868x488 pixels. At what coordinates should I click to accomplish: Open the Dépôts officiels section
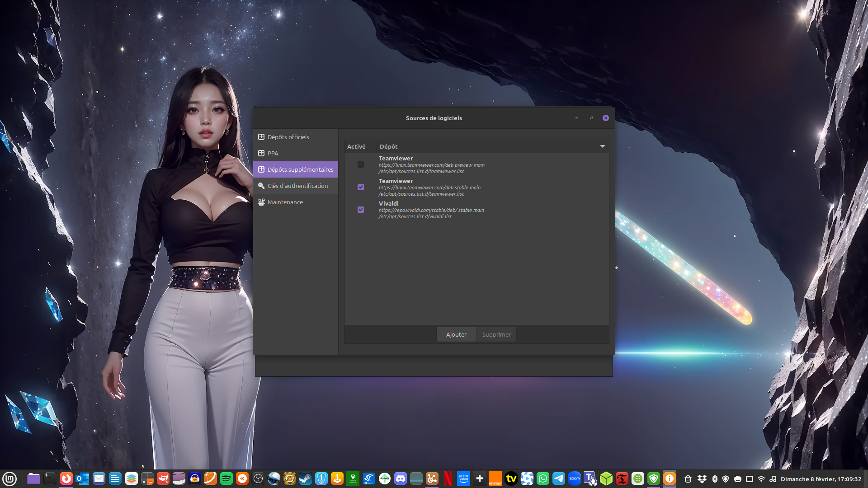click(x=288, y=137)
